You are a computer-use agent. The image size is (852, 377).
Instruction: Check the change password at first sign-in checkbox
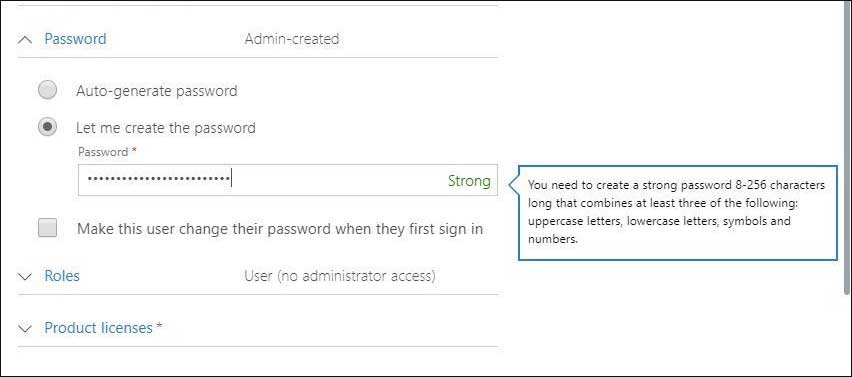48,228
